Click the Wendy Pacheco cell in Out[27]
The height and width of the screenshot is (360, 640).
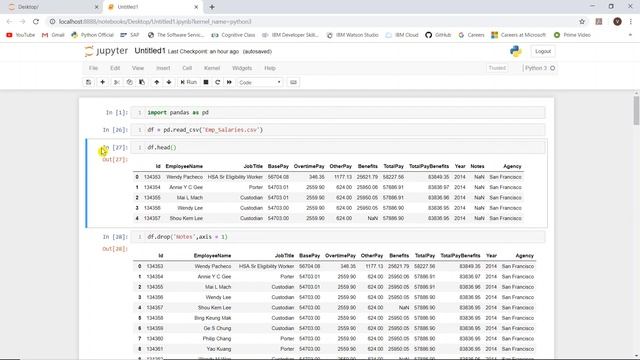(x=184, y=177)
